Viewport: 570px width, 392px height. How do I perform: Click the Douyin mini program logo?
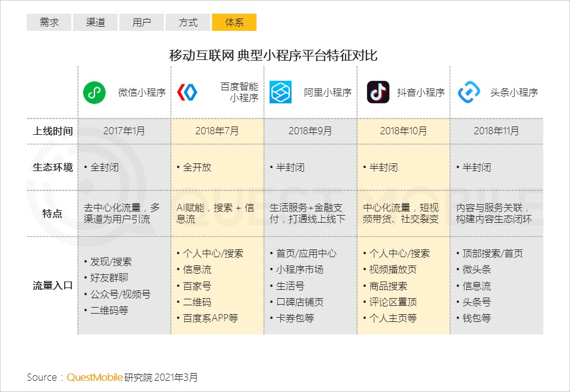tap(378, 92)
